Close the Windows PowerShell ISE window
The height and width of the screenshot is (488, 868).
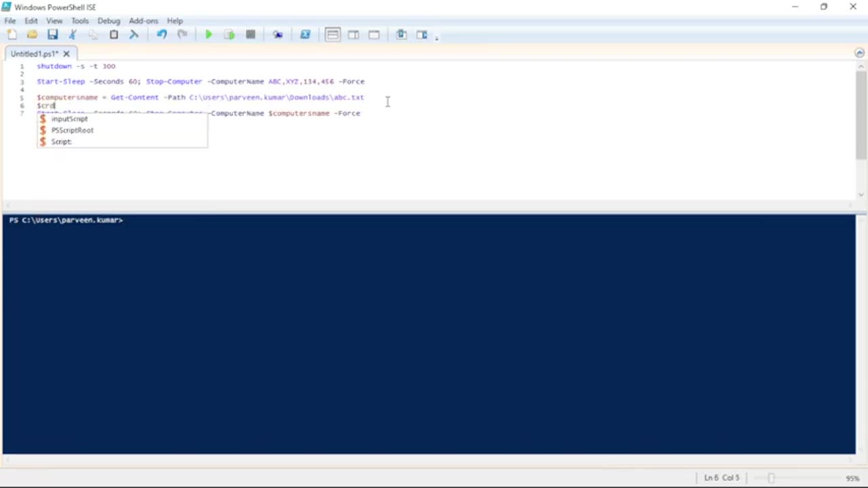pos(853,7)
